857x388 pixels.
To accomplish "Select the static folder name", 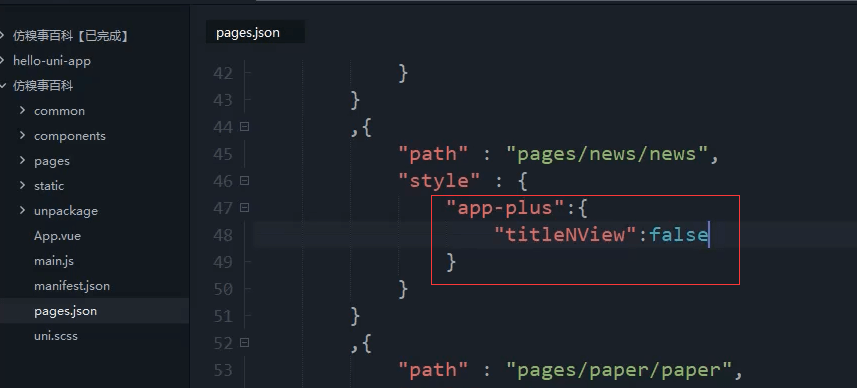I will 49,186.
